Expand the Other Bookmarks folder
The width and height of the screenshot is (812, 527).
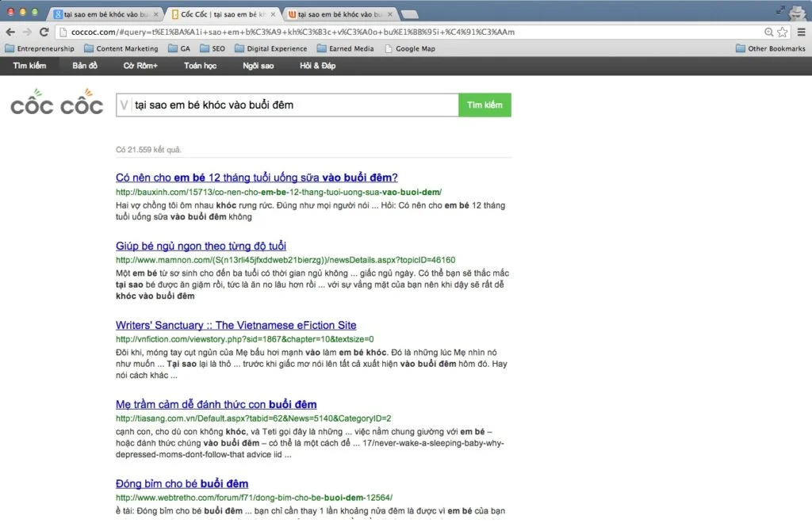click(x=770, y=48)
